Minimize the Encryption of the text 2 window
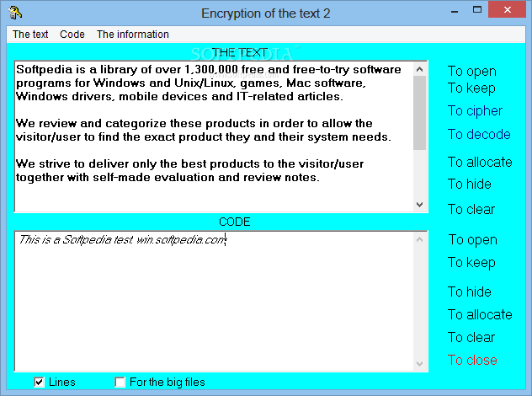Image resolution: width=532 pixels, height=396 pixels. point(455,11)
